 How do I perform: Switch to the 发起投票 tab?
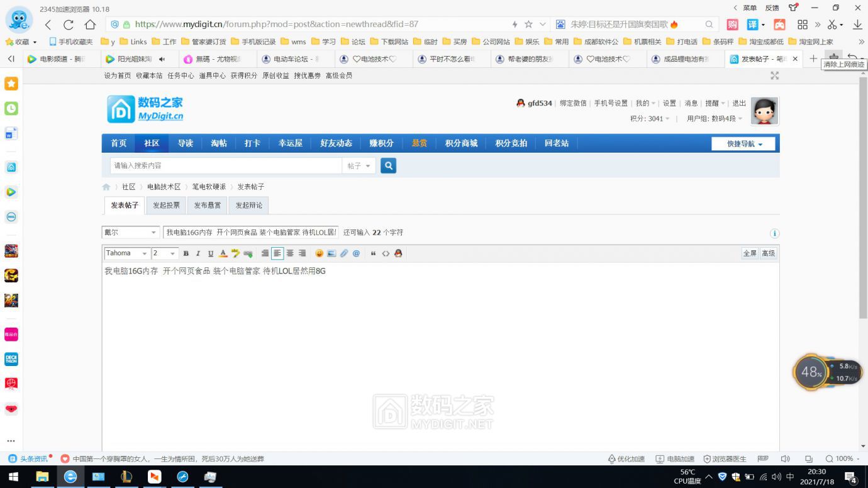click(166, 205)
